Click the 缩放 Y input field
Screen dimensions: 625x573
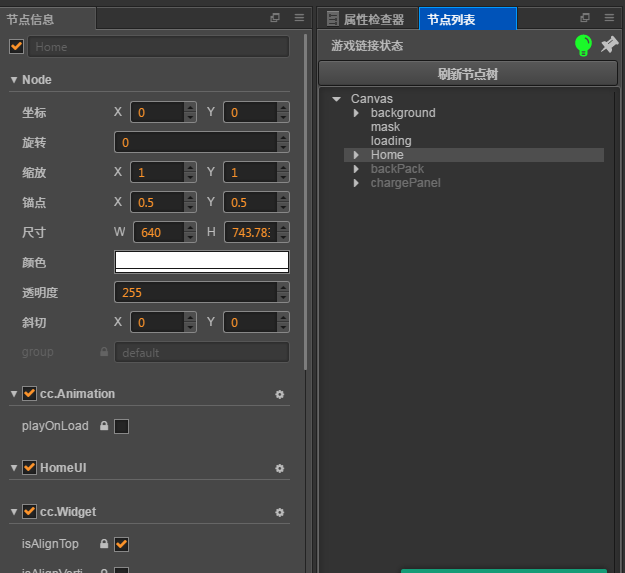click(250, 172)
